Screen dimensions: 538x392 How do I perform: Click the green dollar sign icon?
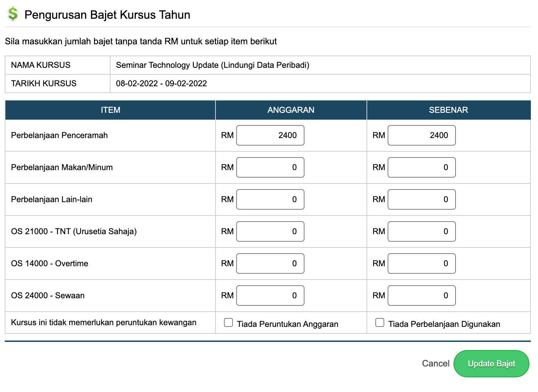point(13,14)
